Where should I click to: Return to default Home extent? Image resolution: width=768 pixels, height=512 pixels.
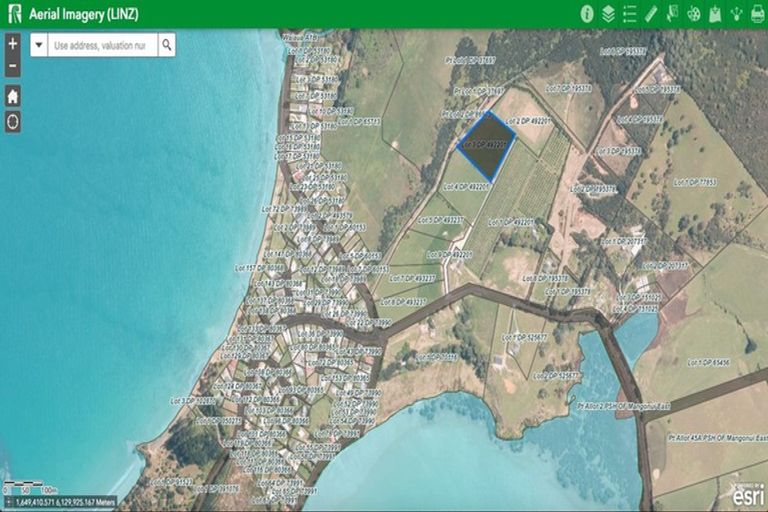pos(13,97)
